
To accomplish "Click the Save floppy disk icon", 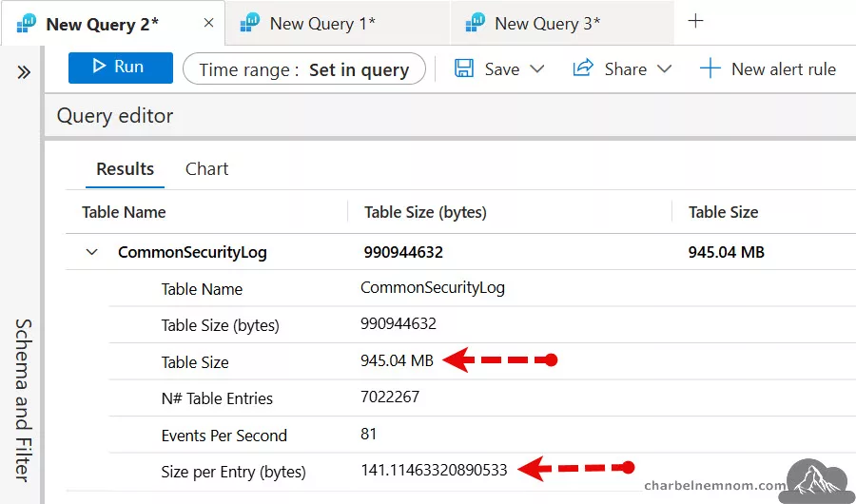I will click(x=464, y=68).
